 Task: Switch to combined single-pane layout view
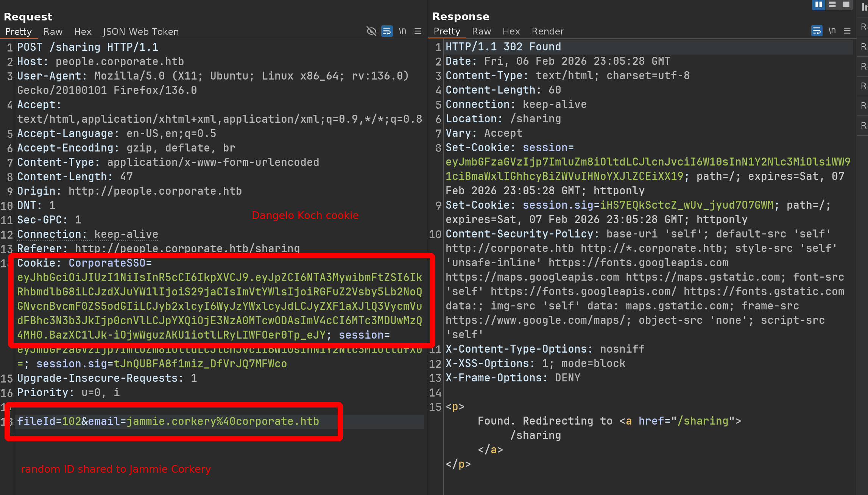[846, 5]
